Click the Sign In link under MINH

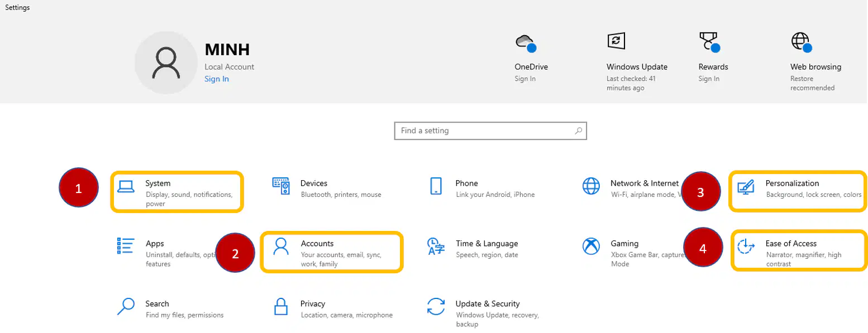(x=217, y=79)
